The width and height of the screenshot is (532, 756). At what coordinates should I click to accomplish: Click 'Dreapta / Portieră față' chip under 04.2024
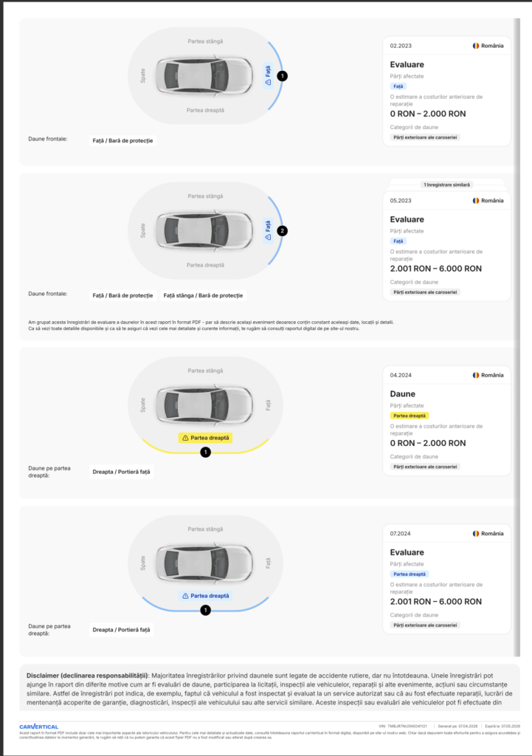point(122,472)
